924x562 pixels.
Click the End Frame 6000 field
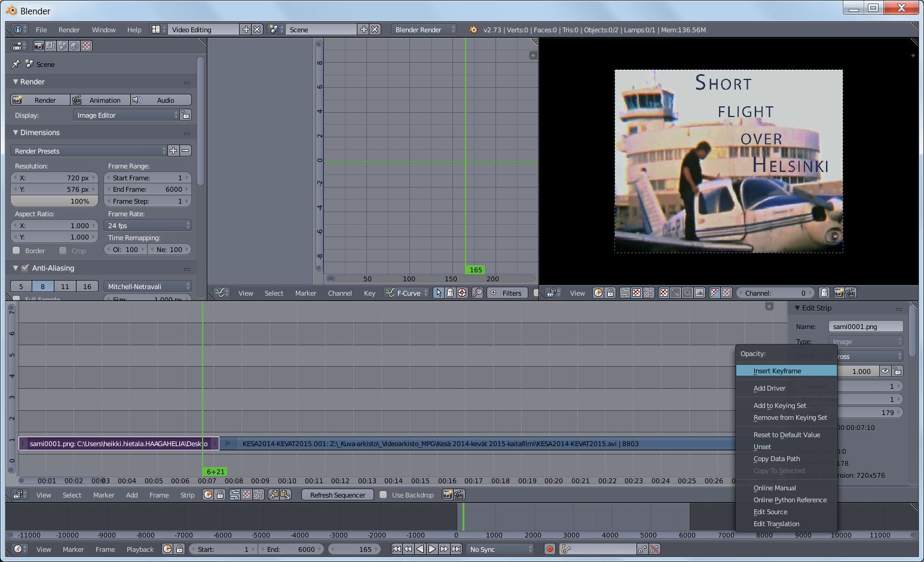(148, 189)
